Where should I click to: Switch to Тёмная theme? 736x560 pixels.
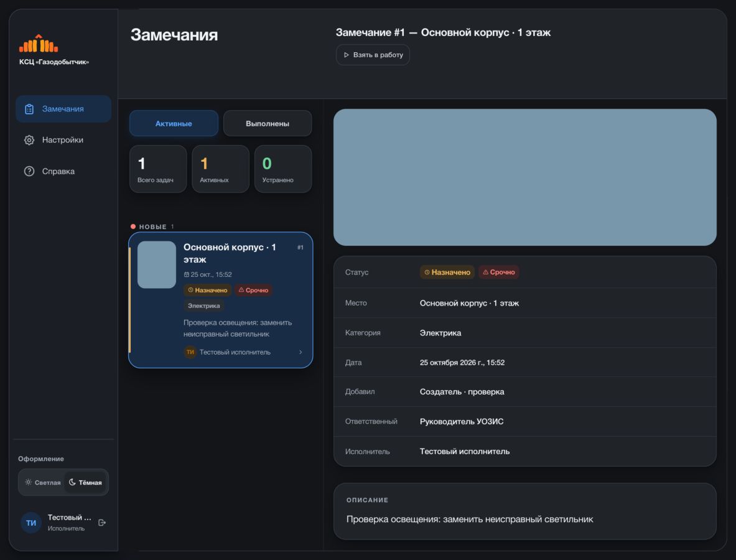click(x=85, y=482)
